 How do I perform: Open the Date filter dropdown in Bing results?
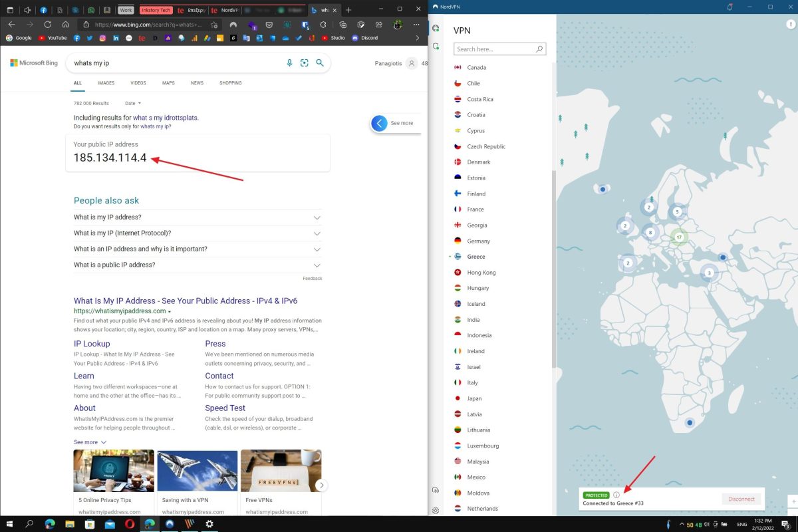(x=132, y=103)
